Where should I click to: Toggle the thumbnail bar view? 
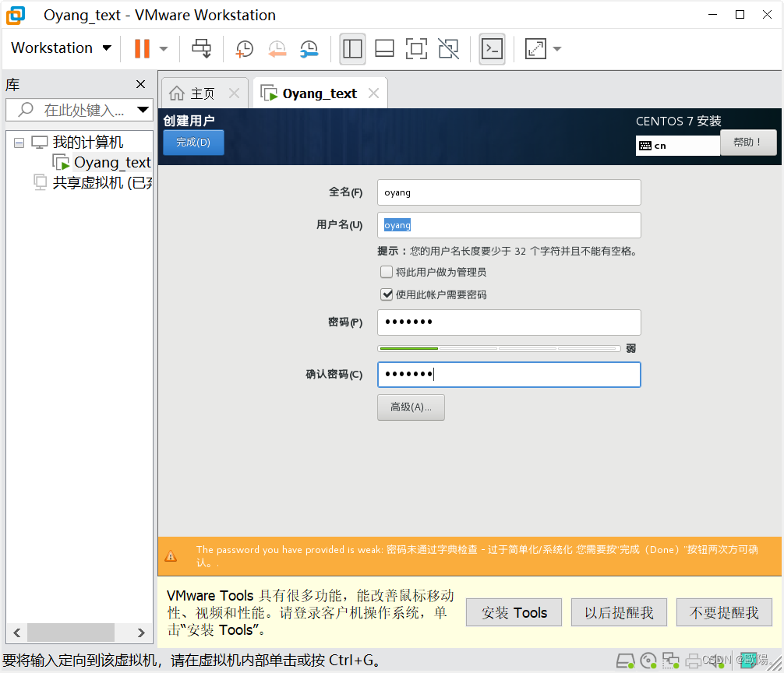(x=384, y=49)
